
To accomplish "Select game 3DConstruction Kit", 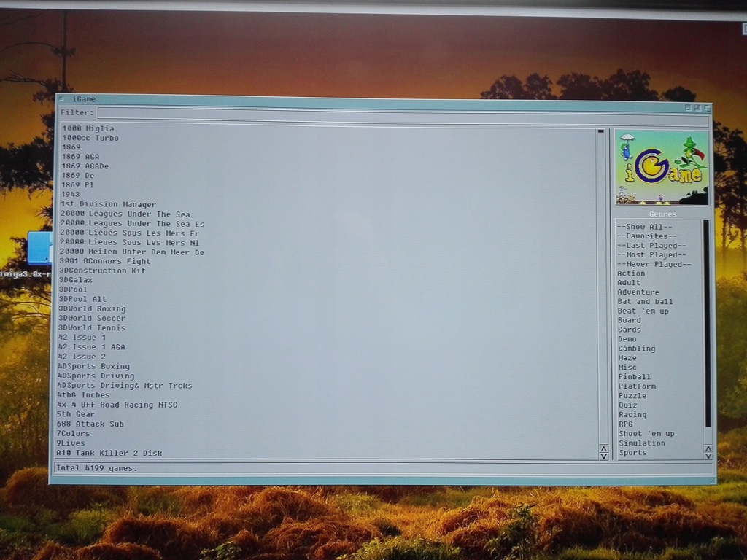I will coord(102,271).
